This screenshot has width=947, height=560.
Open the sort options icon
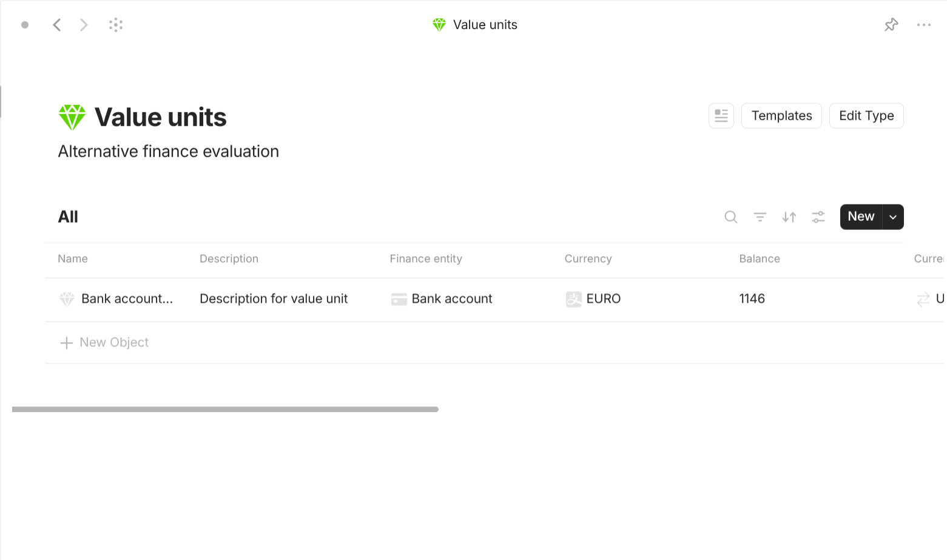click(x=789, y=217)
